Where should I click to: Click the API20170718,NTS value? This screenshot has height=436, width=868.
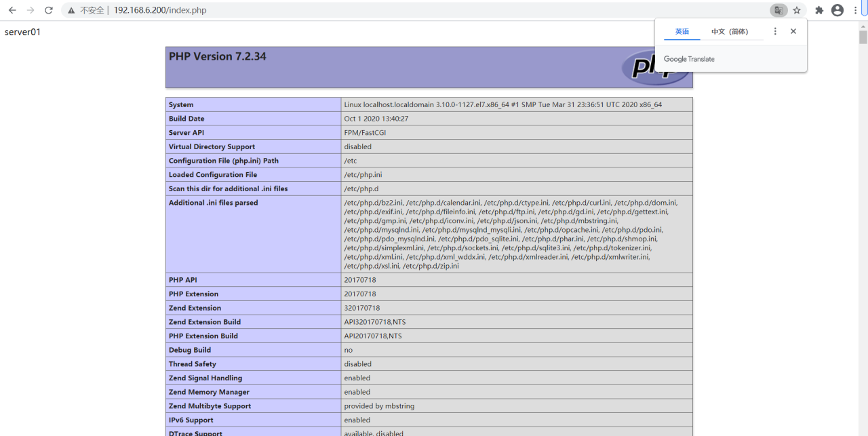point(373,336)
